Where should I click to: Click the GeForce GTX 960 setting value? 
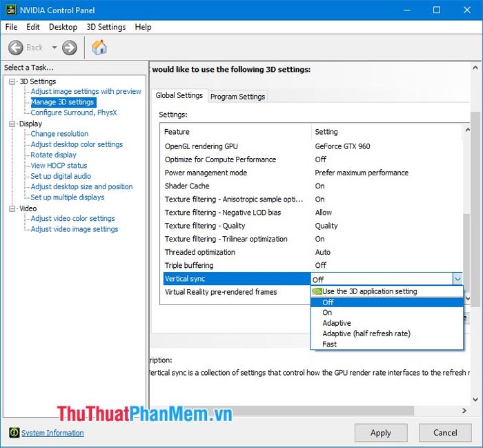pos(342,146)
